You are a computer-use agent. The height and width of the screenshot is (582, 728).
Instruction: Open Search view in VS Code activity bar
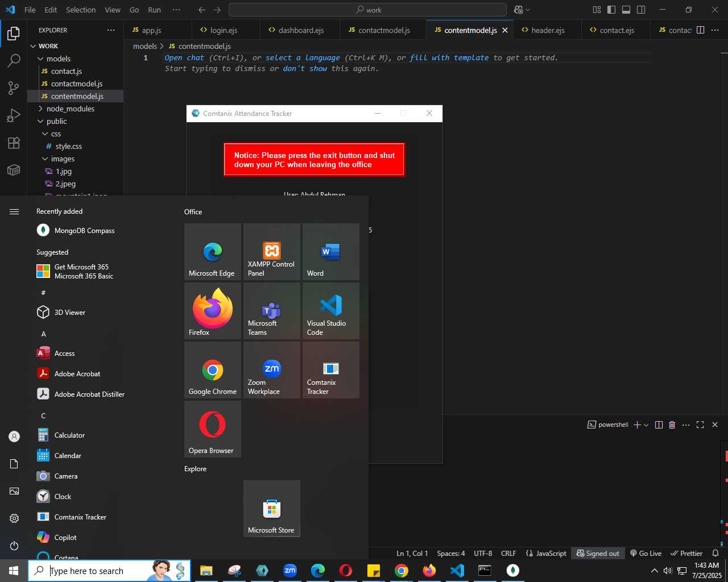[x=14, y=60]
